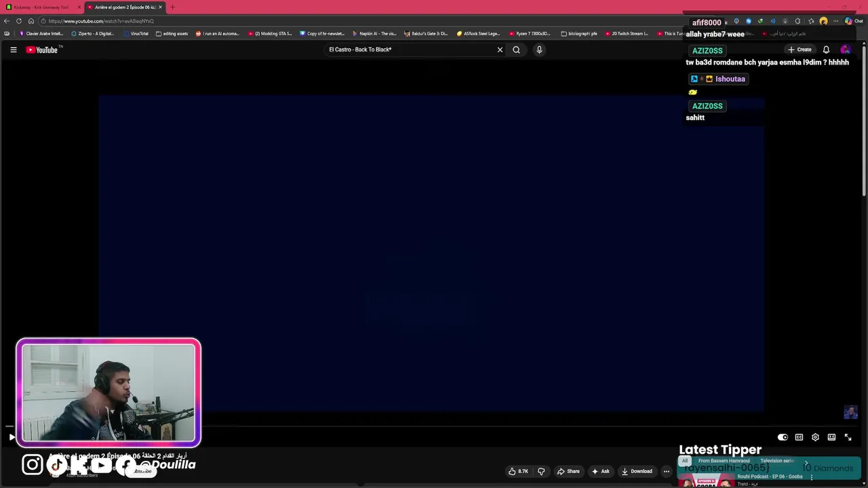The width and height of the screenshot is (868, 488).
Task: Select 'From Bassem Hamraoui' chip
Action: tap(724, 461)
